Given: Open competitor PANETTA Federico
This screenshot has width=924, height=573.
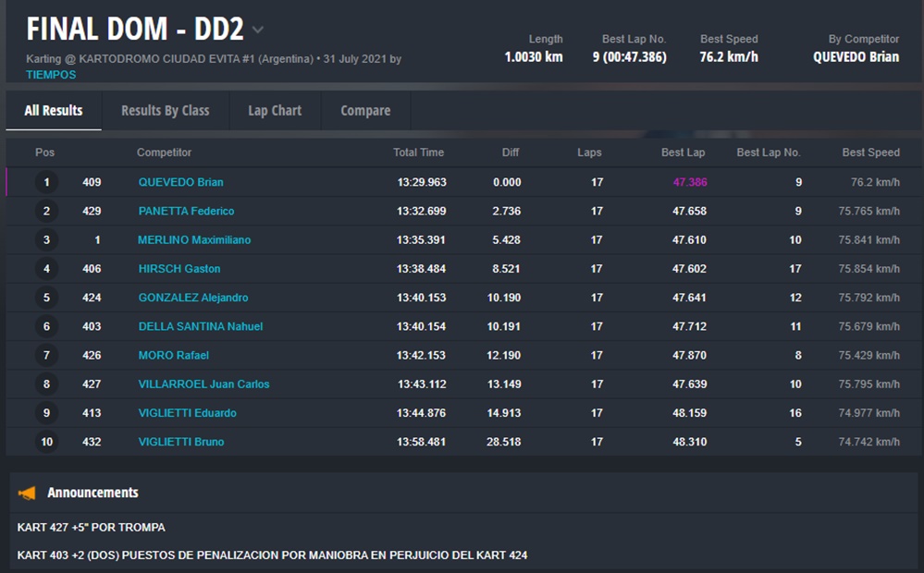Looking at the screenshot, I should [186, 211].
